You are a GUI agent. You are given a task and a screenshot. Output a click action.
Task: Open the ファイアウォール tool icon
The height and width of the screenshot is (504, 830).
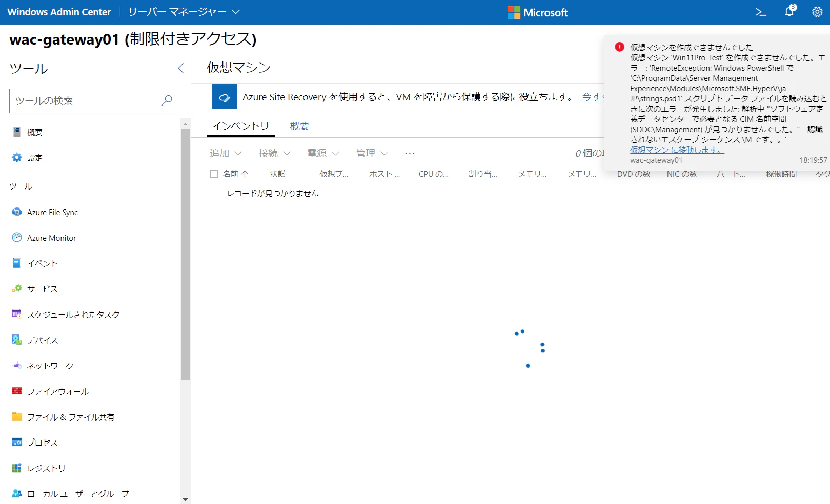click(17, 391)
